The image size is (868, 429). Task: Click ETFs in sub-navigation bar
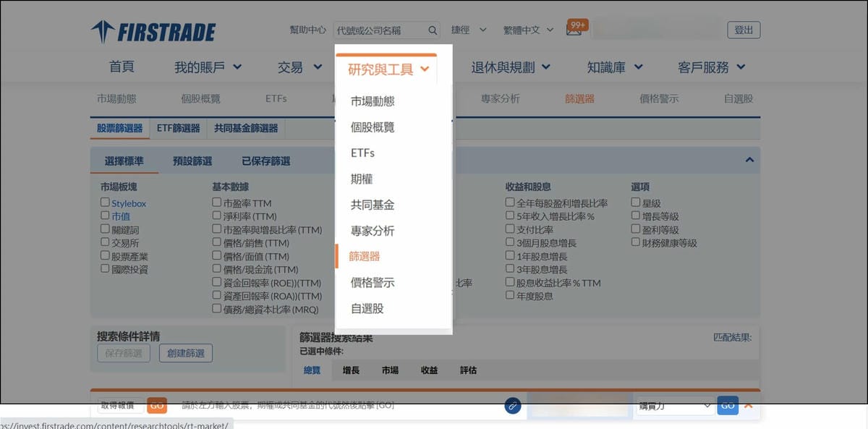276,98
